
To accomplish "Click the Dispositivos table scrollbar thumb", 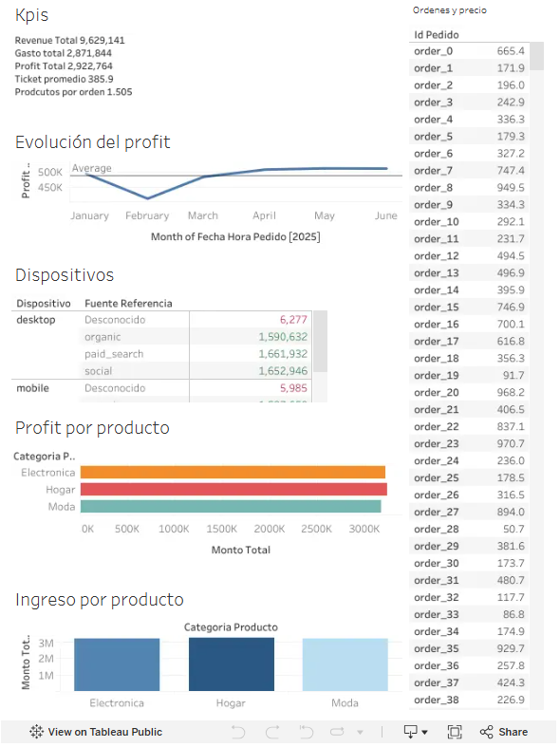I will click(321, 341).
